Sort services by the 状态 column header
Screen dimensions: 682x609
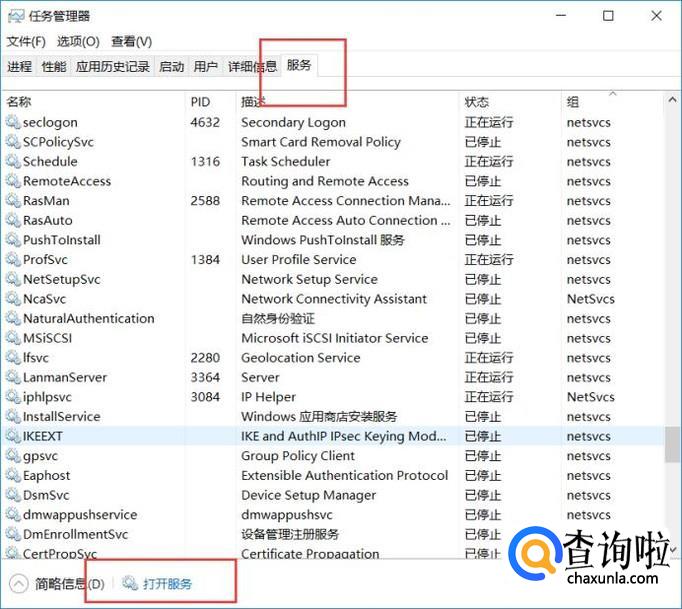pyautogui.click(x=477, y=102)
